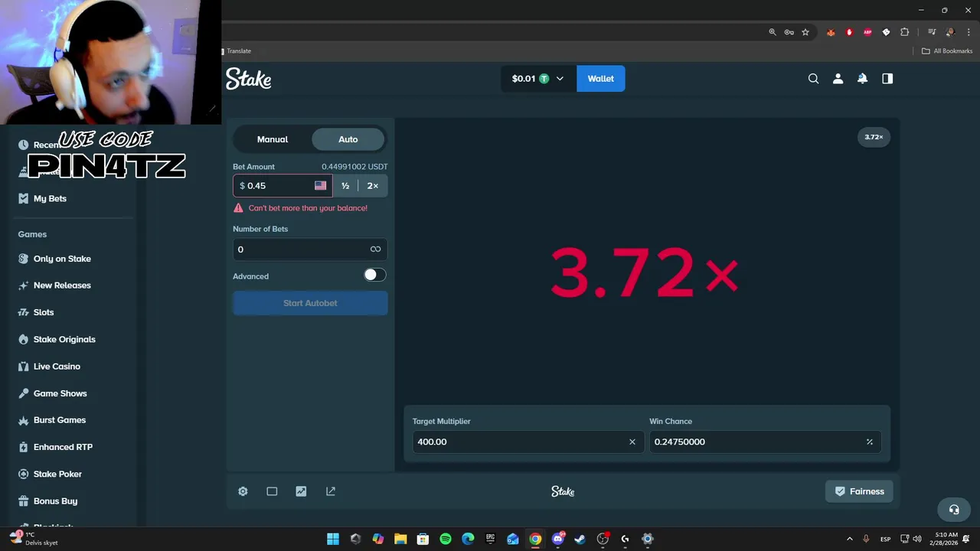Screen dimensions: 980x551
Task: Show hidden system tray icons
Action: pos(849,539)
